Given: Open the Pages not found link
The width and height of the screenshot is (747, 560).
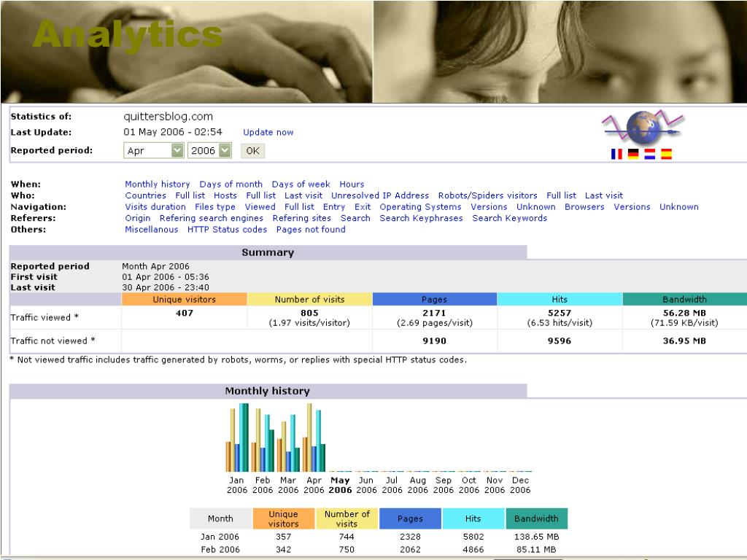Looking at the screenshot, I should (311, 230).
